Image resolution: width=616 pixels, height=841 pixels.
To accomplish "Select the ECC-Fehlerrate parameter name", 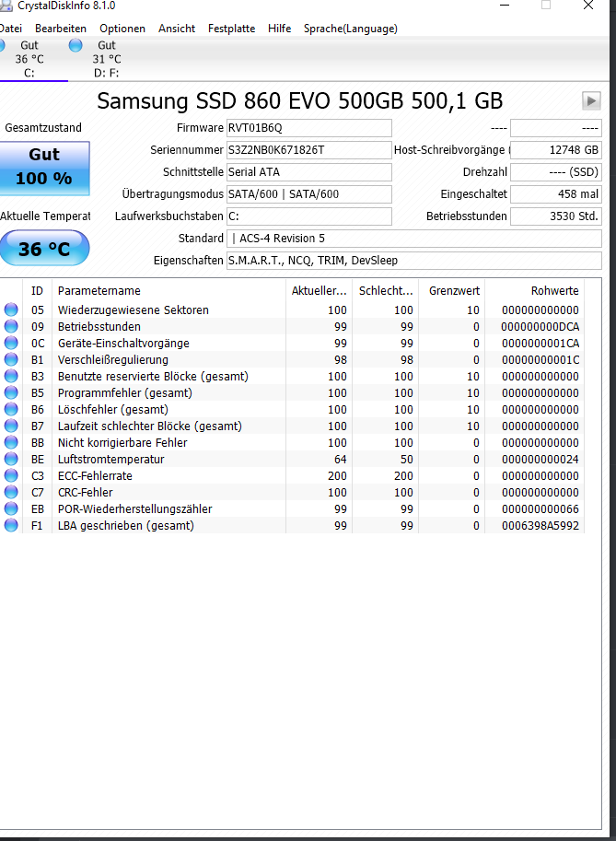I will [x=95, y=475].
